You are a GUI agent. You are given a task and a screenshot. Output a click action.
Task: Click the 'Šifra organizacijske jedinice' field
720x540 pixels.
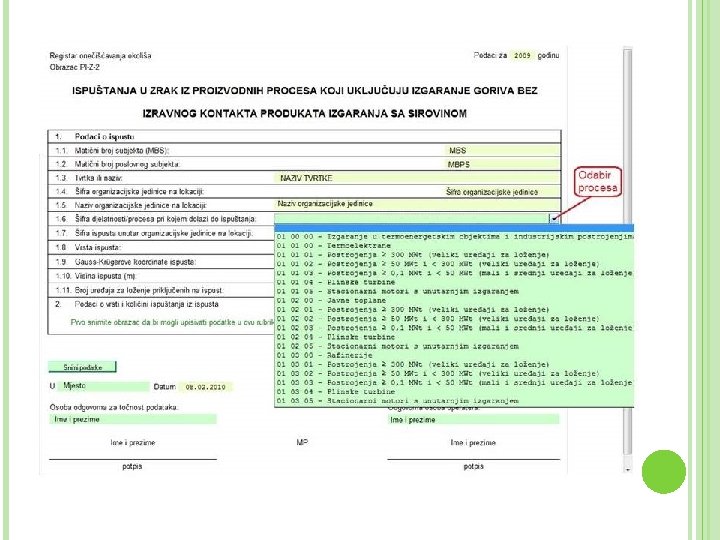502,192
